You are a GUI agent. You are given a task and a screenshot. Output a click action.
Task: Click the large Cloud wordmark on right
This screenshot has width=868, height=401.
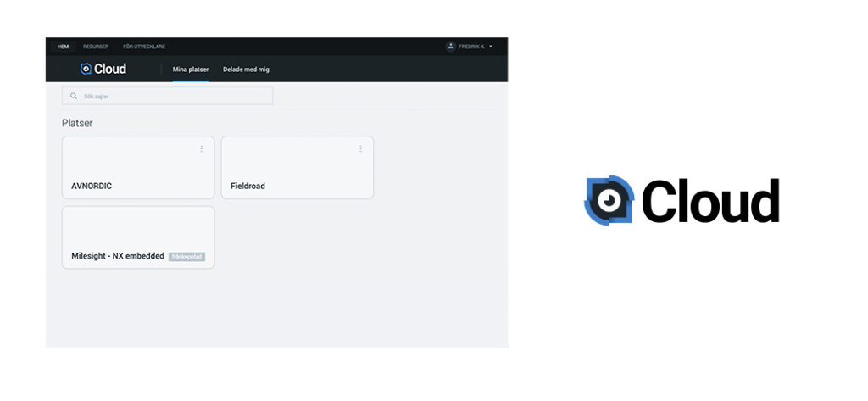(x=709, y=202)
